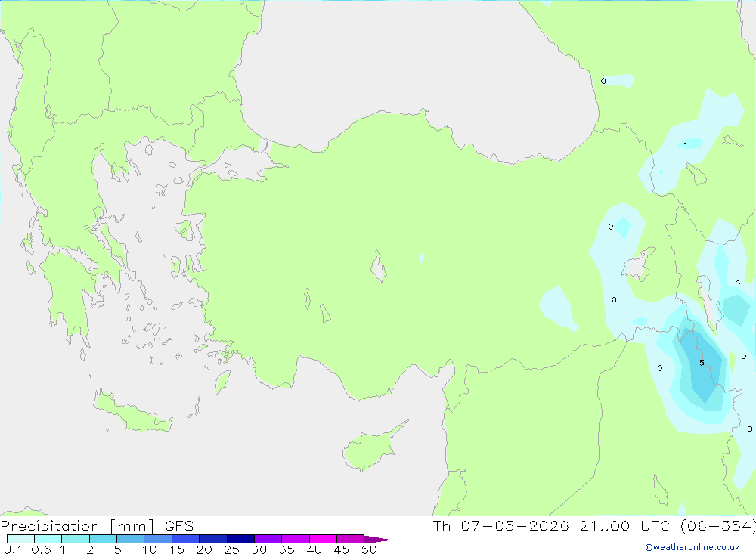Pick the 5–10 mm legend color swatch
The image size is (756, 554).
pos(131,539)
